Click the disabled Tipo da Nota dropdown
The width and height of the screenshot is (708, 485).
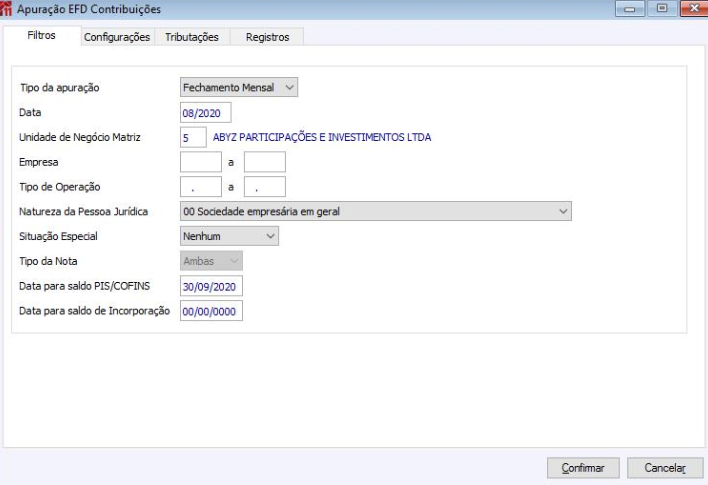click(x=211, y=261)
